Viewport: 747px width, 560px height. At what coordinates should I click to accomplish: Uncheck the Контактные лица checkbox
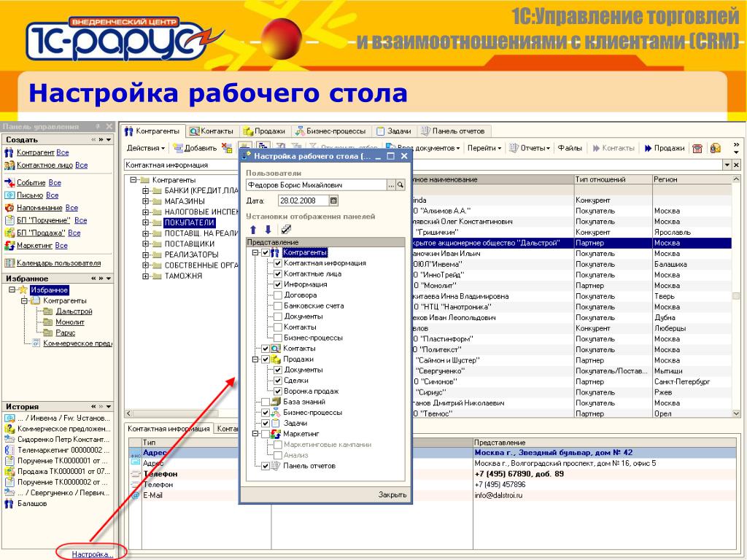[x=278, y=274]
